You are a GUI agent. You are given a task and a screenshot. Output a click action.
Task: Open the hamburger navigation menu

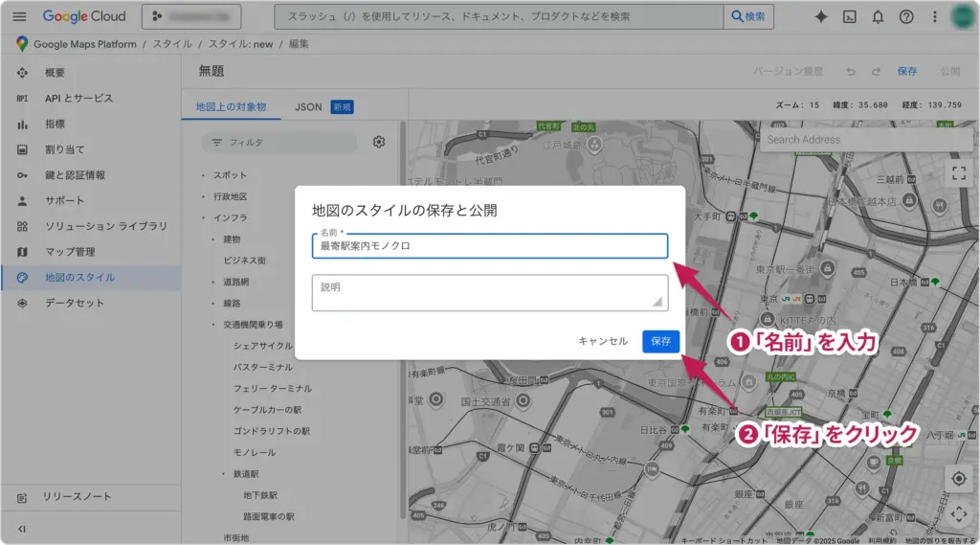[19, 17]
